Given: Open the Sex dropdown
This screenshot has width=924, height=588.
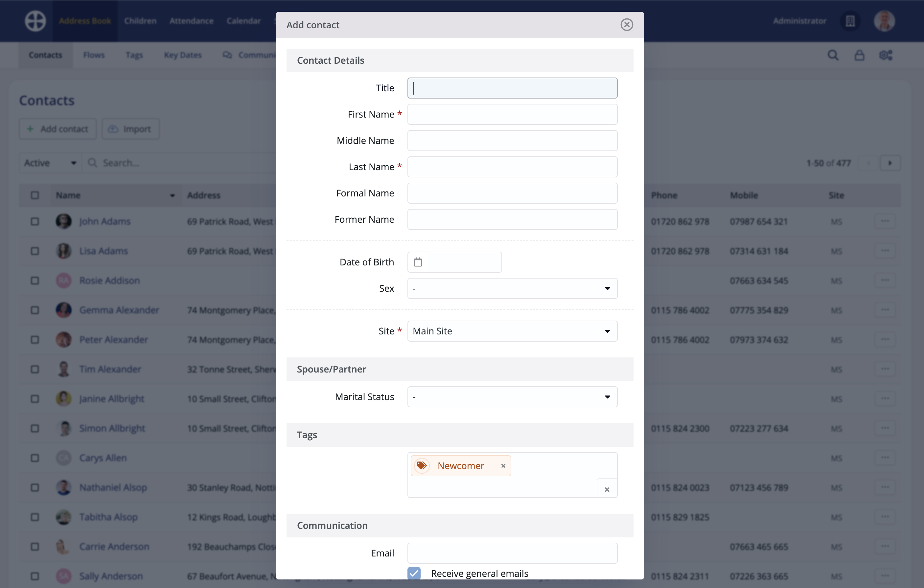Looking at the screenshot, I should pos(512,288).
